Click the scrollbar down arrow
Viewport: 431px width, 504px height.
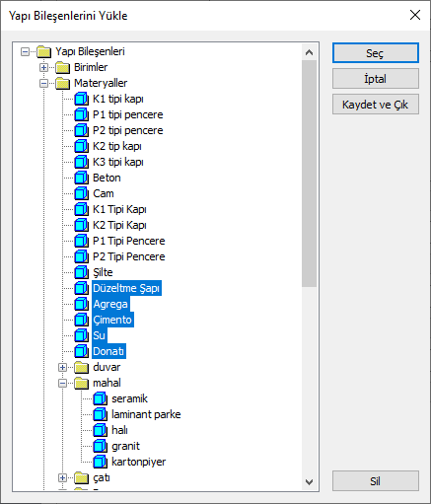coord(309,482)
